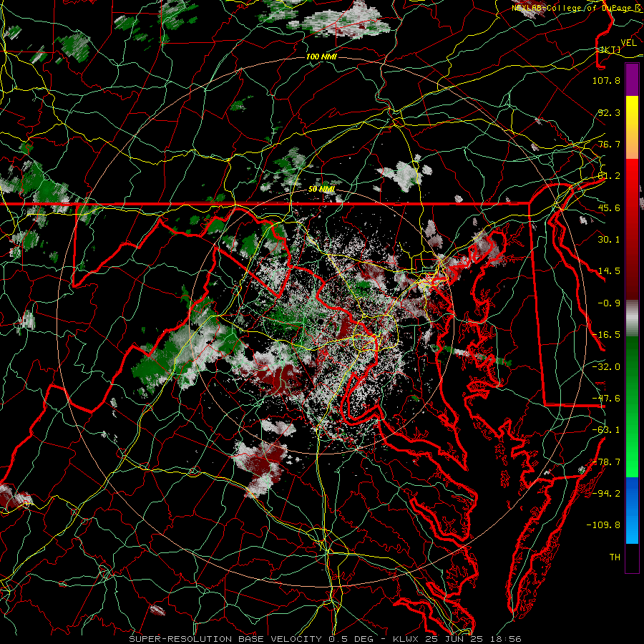
Task: Click the 92.3 legend value
Action: [609, 112]
